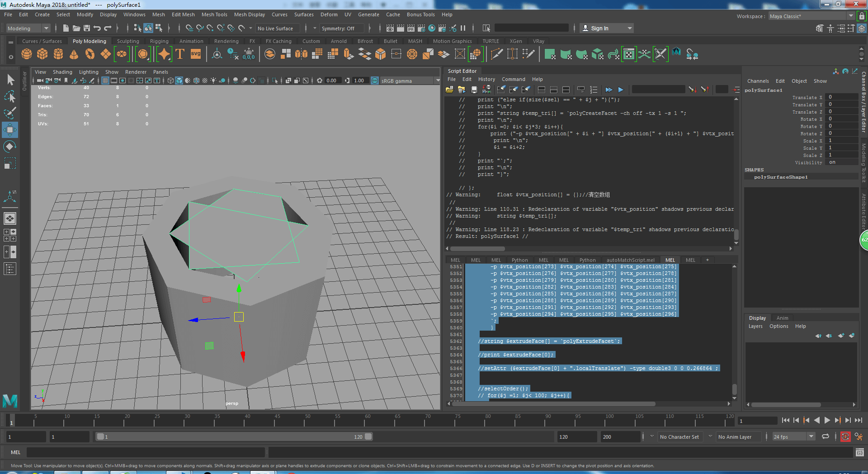Toggle Show Line Numbers in Script Editor

pos(594,90)
